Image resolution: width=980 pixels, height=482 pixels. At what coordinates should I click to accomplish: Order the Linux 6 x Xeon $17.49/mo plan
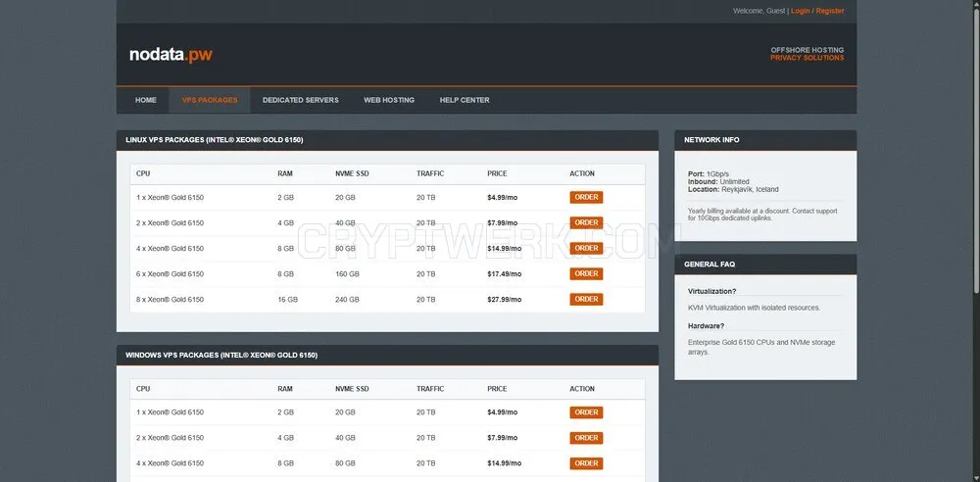[586, 274]
